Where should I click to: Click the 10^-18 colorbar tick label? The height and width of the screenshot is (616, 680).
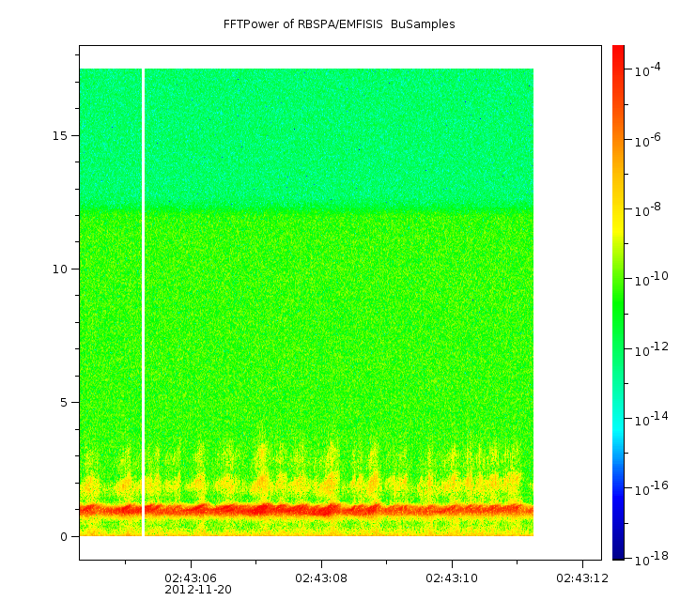[x=648, y=559]
